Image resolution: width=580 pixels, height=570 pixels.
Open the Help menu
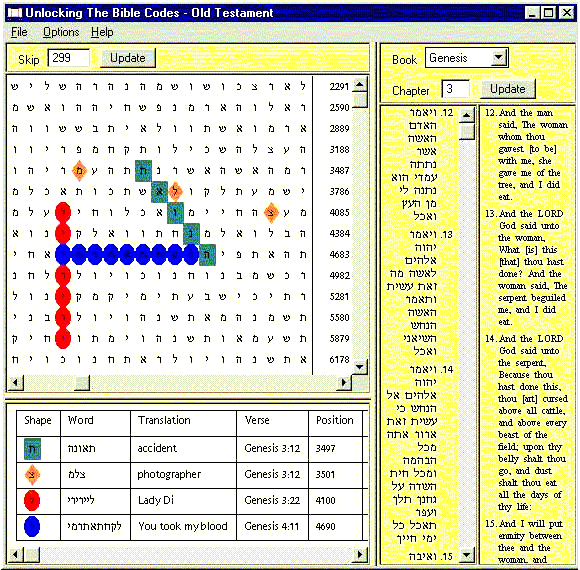click(102, 32)
